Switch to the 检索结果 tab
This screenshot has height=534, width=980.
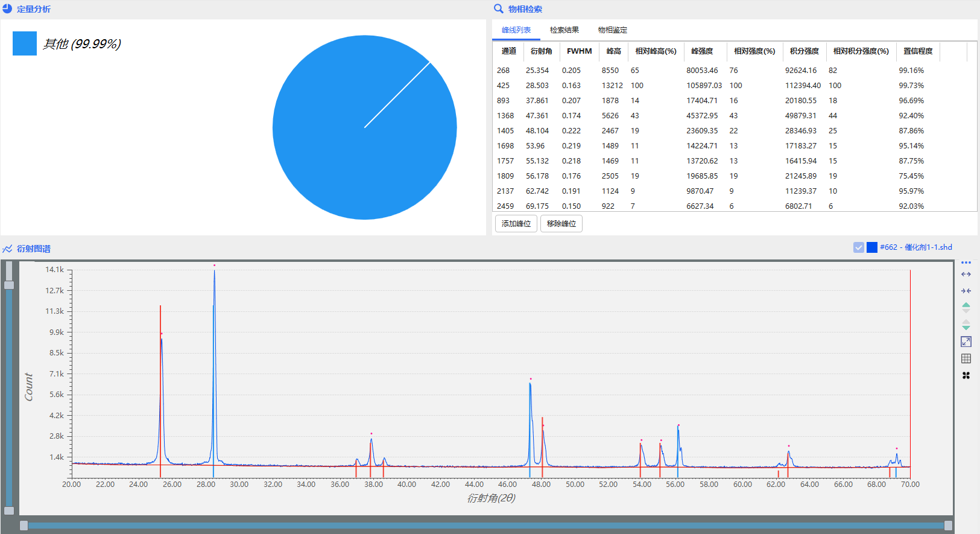(x=564, y=30)
